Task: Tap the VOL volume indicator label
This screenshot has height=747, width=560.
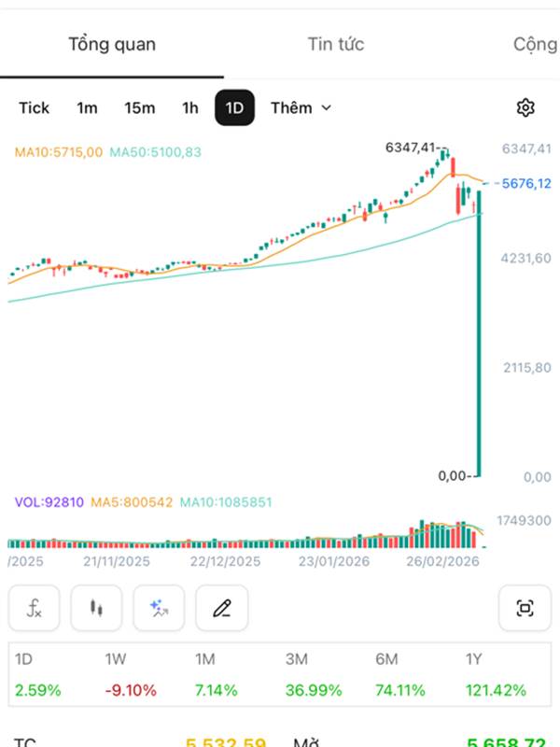Action: click(49, 502)
